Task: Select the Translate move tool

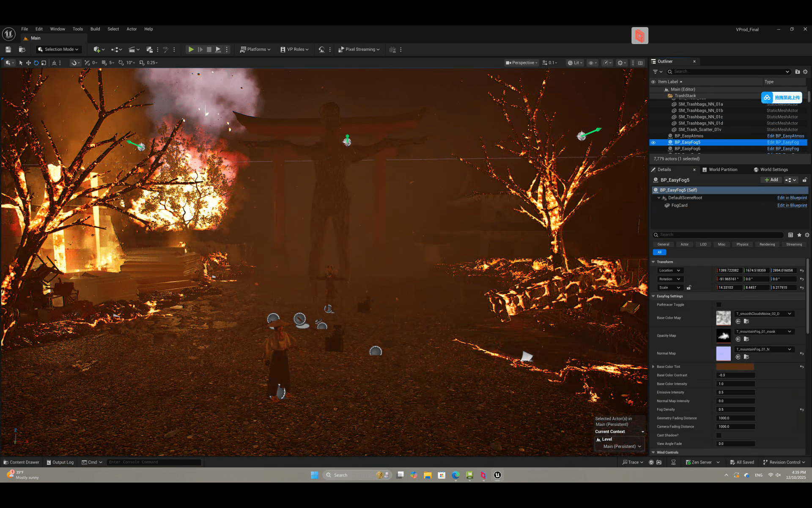Action: click(x=28, y=63)
